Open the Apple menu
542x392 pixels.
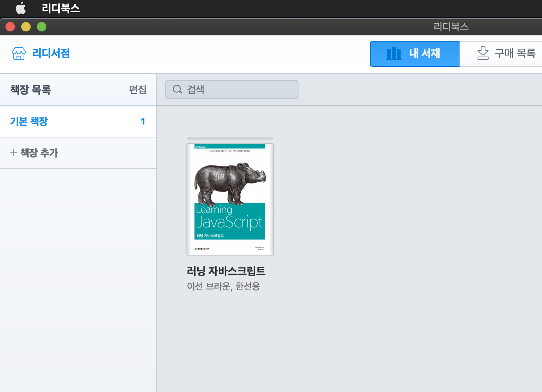click(21, 8)
